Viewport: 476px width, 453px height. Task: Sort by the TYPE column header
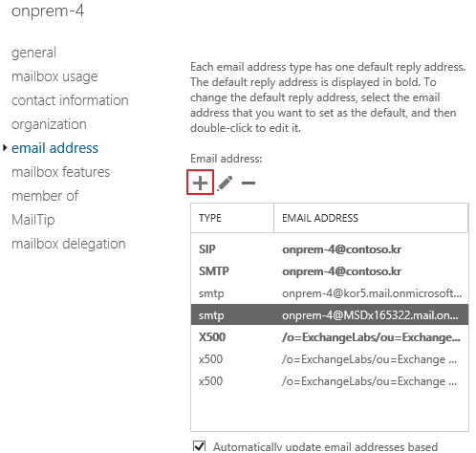click(x=232, y=218)
